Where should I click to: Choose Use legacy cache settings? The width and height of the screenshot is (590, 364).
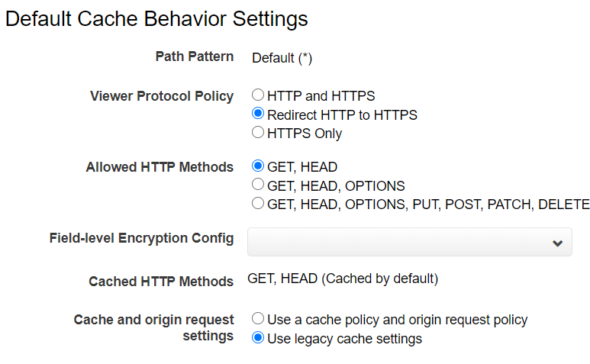coord(258,337)
